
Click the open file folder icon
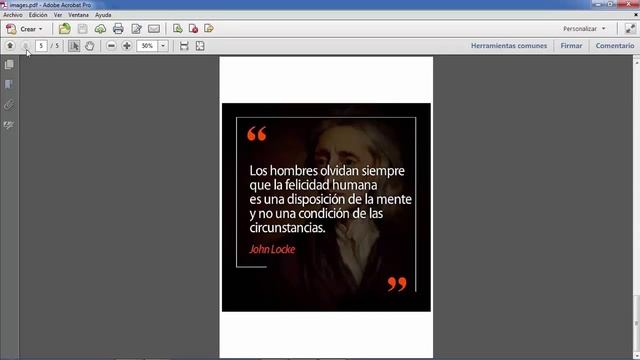(64, 29)
